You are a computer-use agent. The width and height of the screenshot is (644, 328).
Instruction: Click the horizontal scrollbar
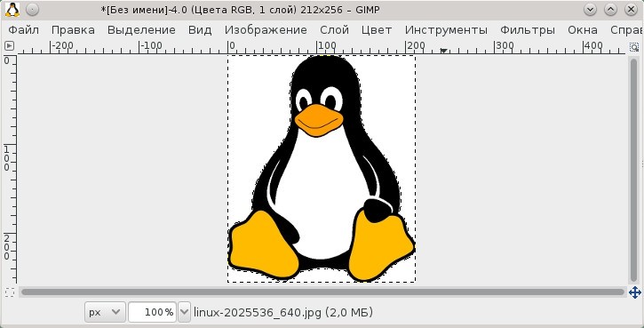point(322,292)
